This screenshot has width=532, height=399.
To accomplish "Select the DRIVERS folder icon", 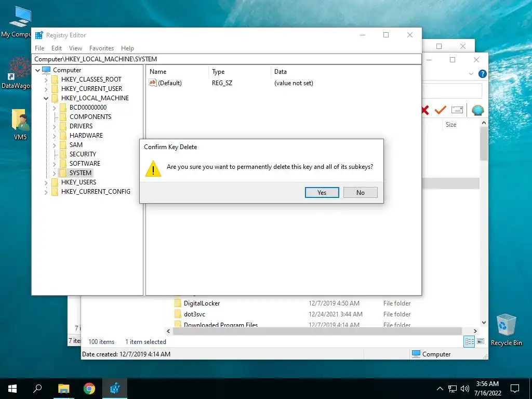I will (x=63, y=126).
